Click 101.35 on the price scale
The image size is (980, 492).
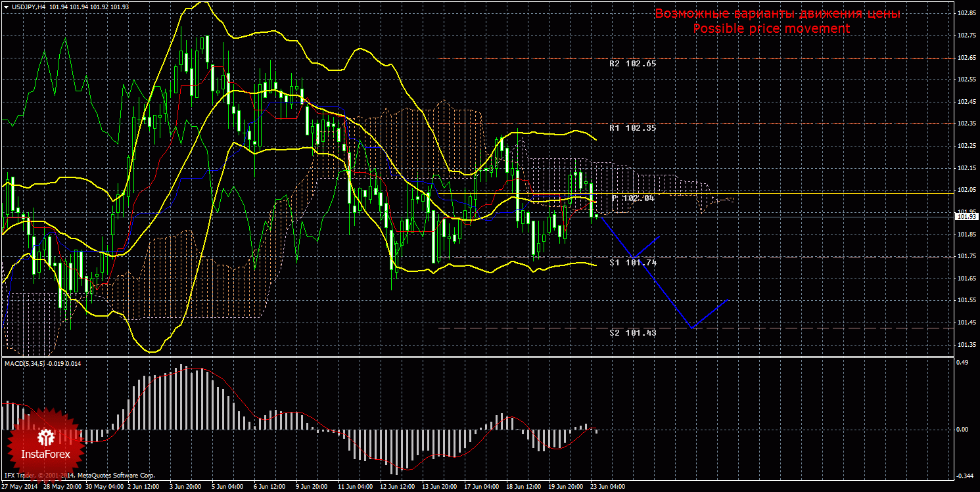pyautogui.click(x=966, y=345)
